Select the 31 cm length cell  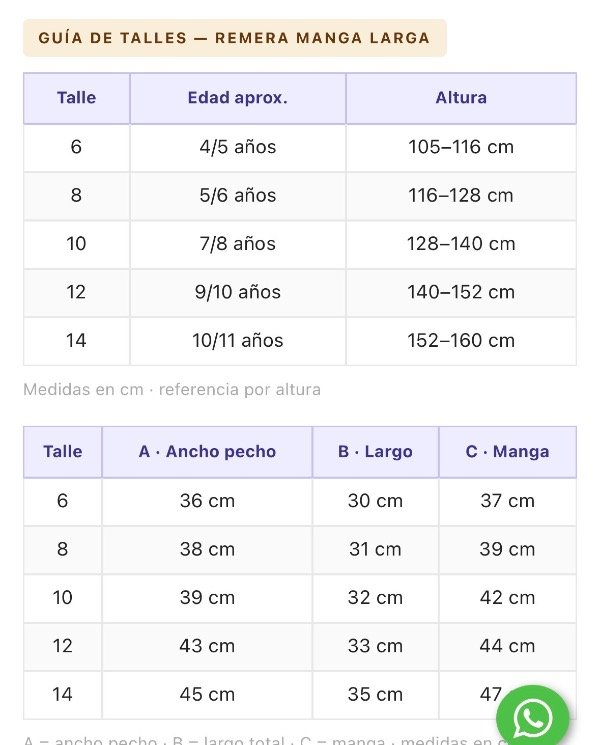[375, 550]
